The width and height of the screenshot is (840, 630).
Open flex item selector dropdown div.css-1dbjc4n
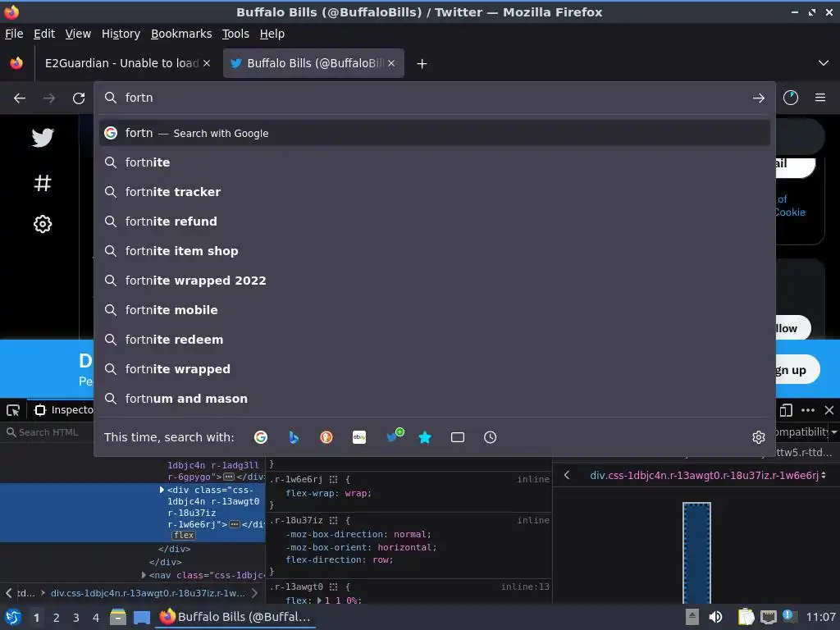point(708,475)
